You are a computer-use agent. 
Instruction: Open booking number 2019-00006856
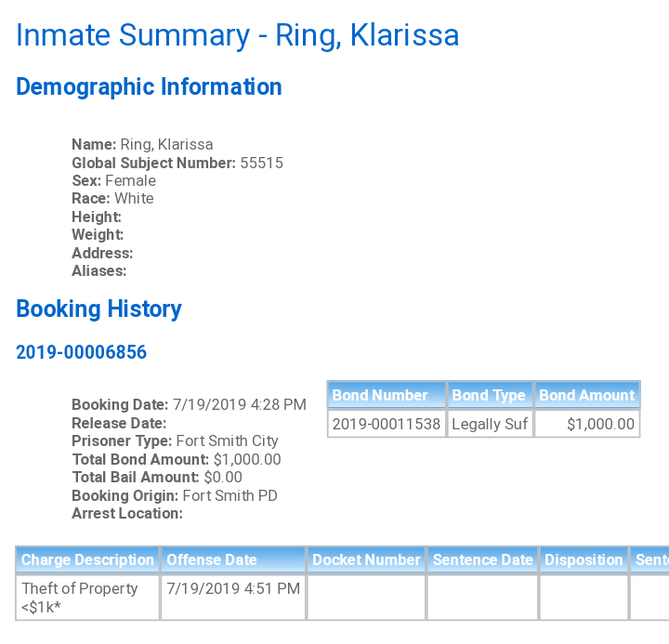pos(81,352)
